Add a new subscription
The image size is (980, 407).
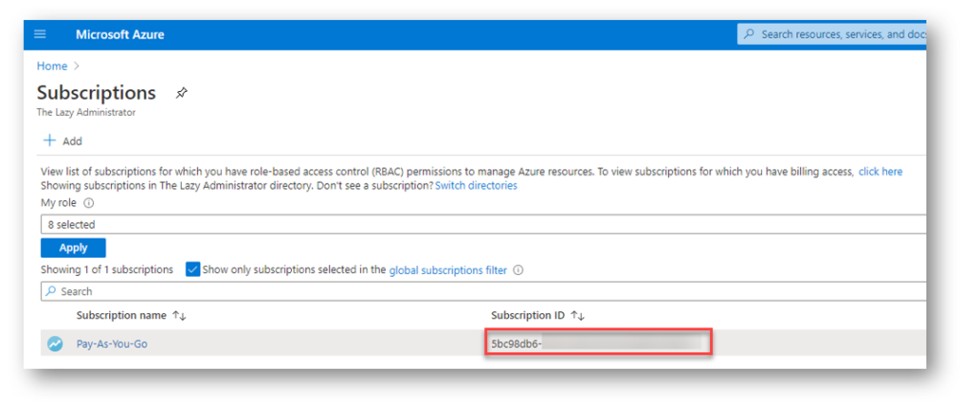coord(62,141)
